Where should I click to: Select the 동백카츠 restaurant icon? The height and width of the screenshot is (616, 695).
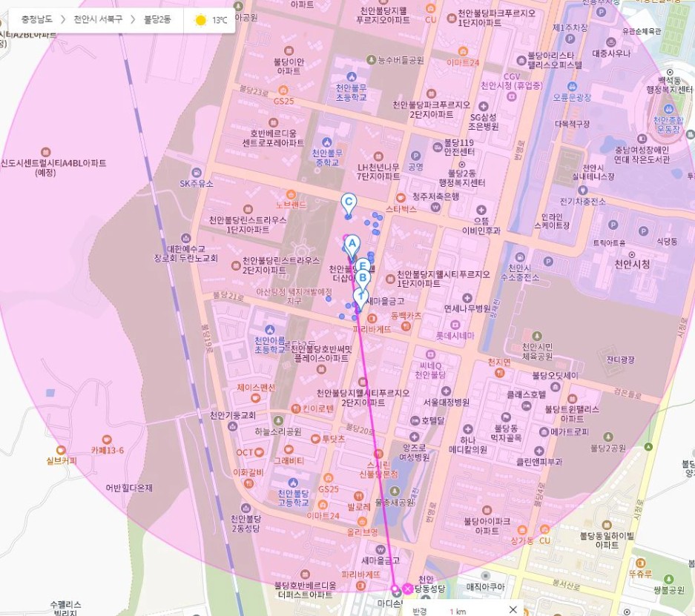406,326
